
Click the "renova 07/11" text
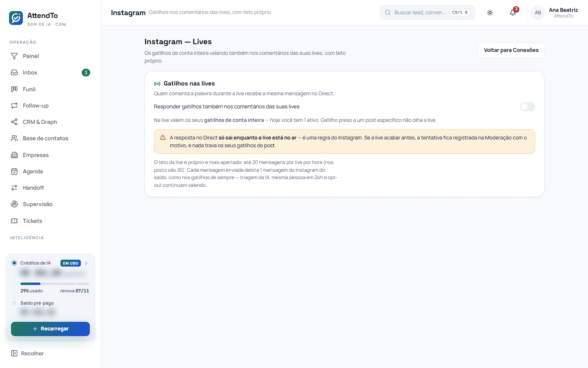pyautogui.click(x=74, y=291)
